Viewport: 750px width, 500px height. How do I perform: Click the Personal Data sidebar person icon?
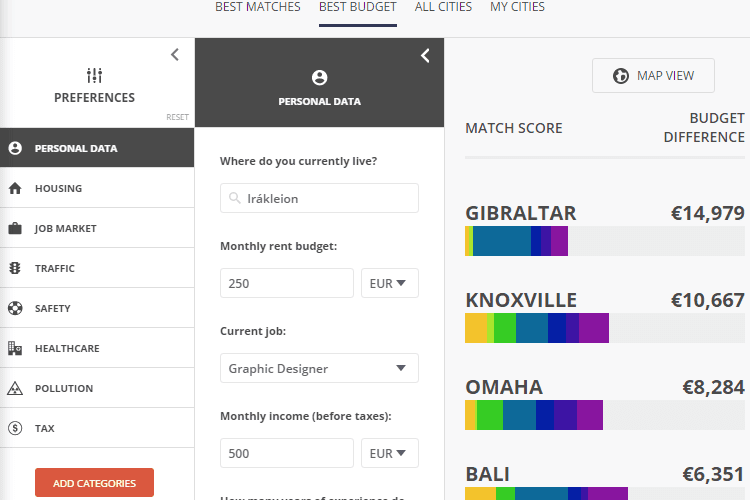[15, 148]
